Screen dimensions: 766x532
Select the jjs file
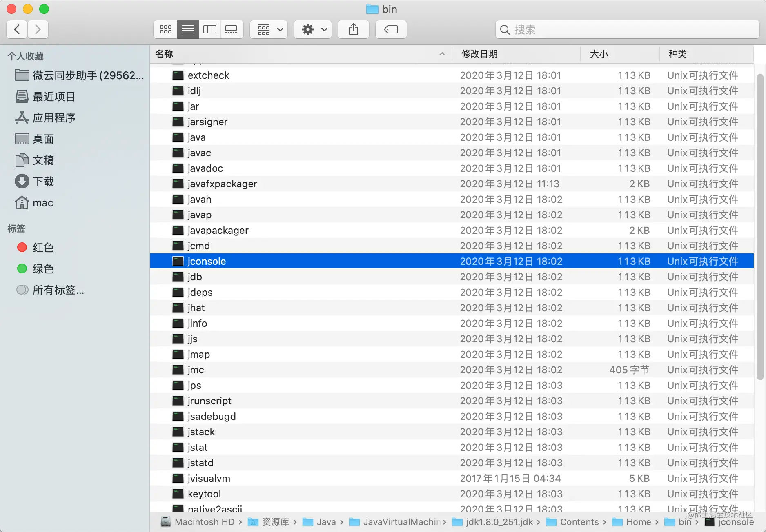click(452, 339)
